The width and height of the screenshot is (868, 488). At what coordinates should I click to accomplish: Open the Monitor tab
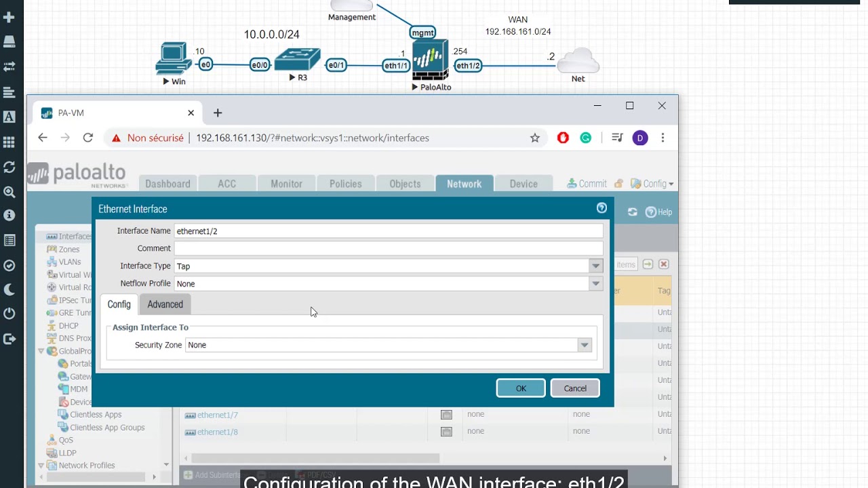[x=286, y=184]
